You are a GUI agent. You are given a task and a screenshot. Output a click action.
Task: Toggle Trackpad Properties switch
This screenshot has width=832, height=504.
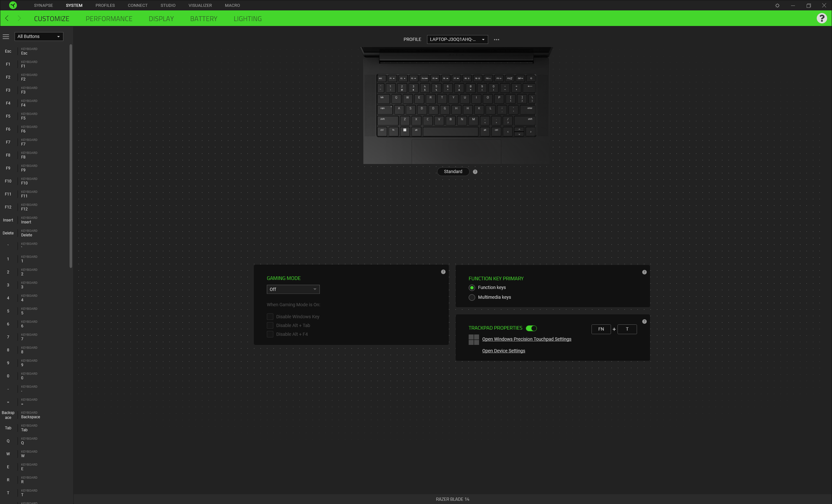(531, 328)
